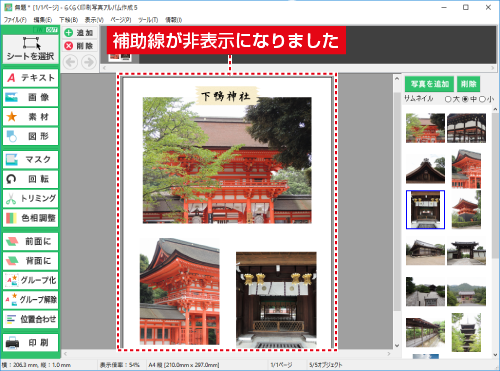
Task: Pick the red gate among hedges thumbnail
Action: click(x=466, y=210)
